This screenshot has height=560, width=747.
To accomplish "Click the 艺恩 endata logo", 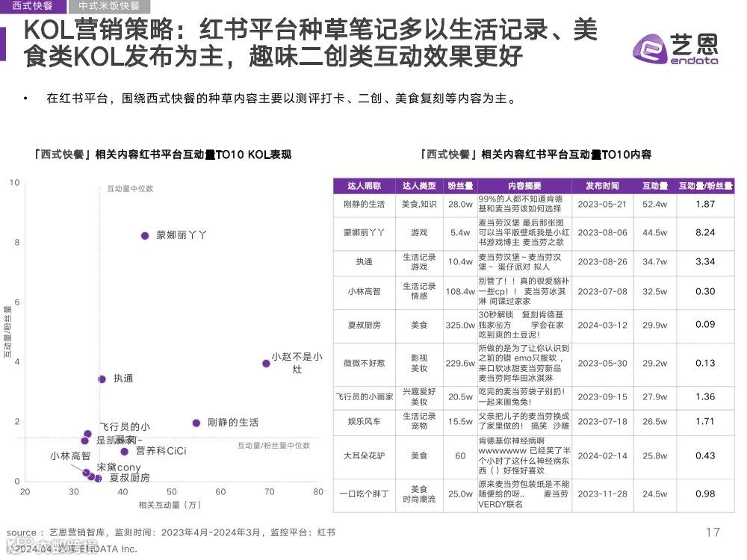I will 675,49.
